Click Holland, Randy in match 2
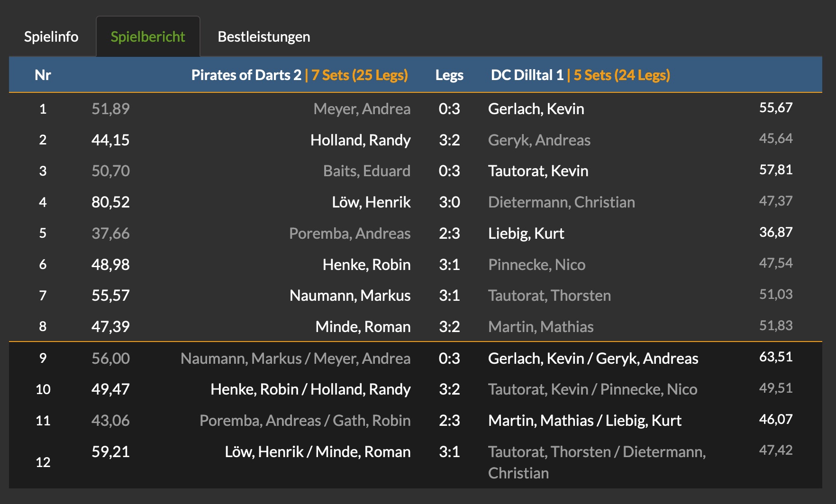Screen dimensions: 836x504 (361, 140)
